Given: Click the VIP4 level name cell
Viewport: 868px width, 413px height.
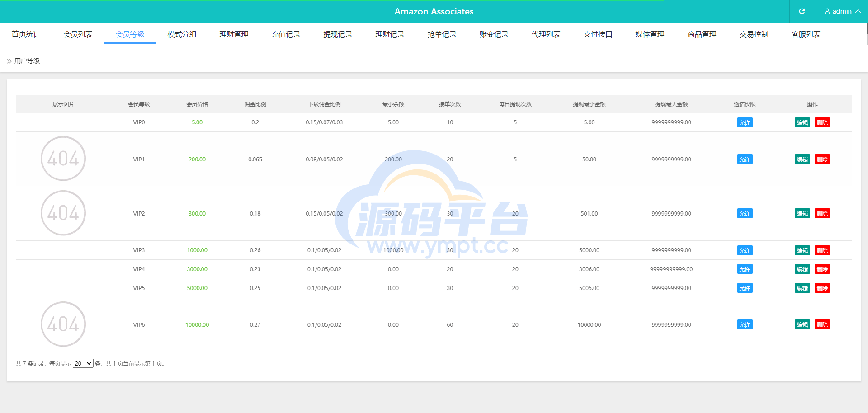Looking at the screenshot, I should coord(139,269).
